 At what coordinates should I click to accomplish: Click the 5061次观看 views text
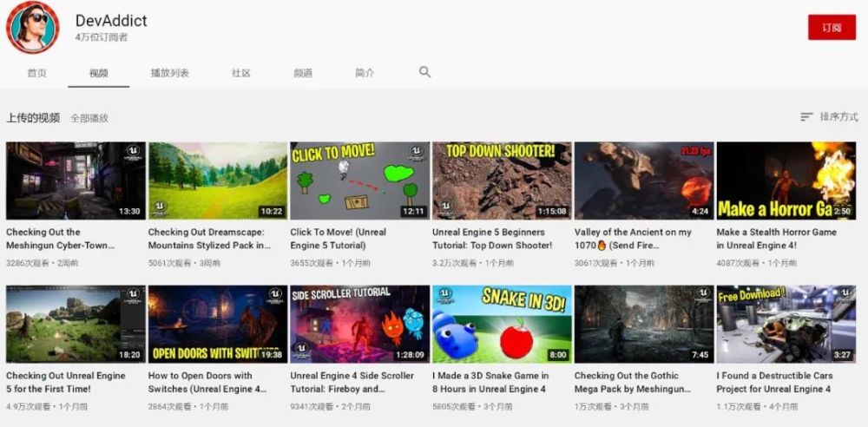click(169, 263)
